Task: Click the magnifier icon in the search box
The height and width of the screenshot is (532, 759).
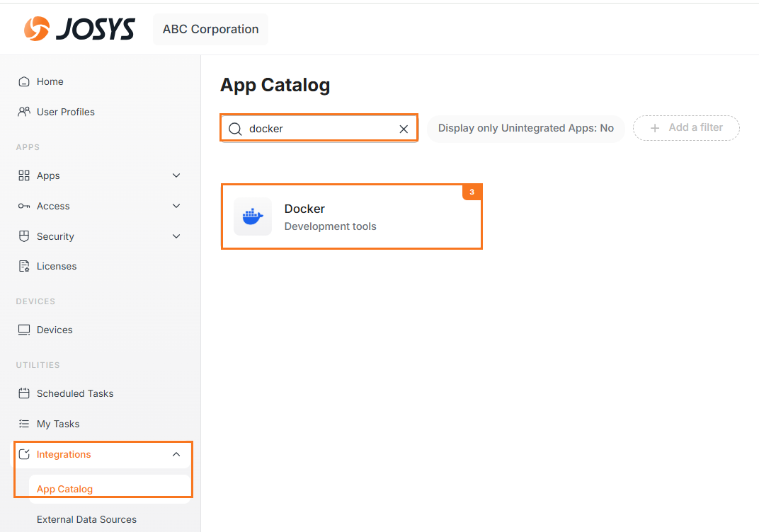Action: click(235, 129)
